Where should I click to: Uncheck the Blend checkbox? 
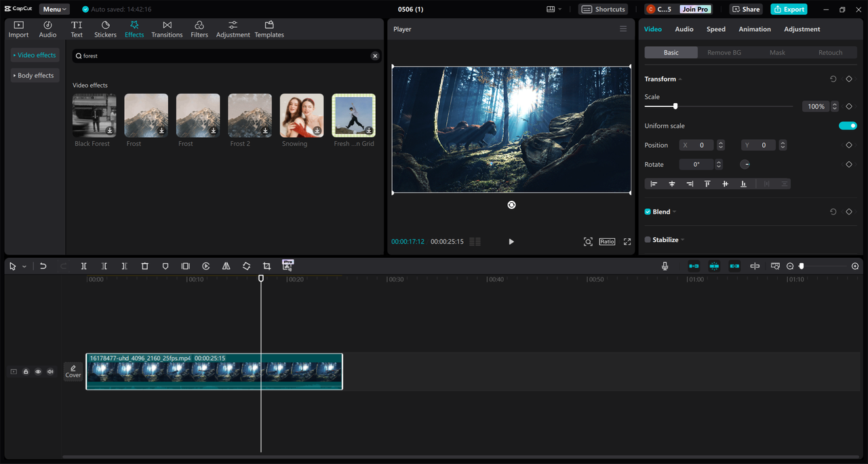648,212
